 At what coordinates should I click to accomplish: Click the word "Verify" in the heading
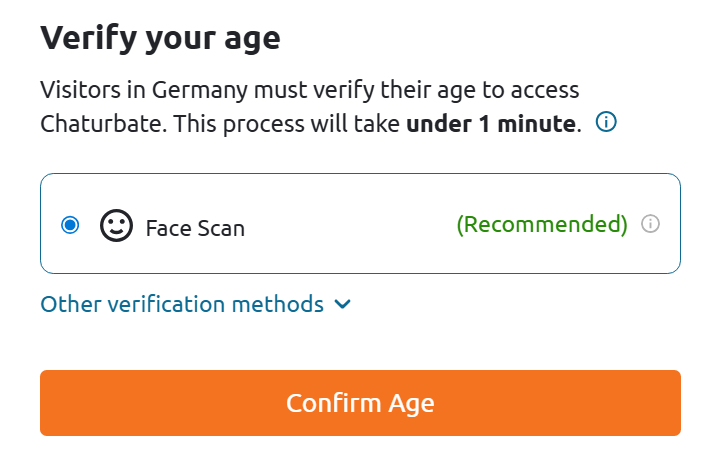pyautogui.click(x=85, y=39)
